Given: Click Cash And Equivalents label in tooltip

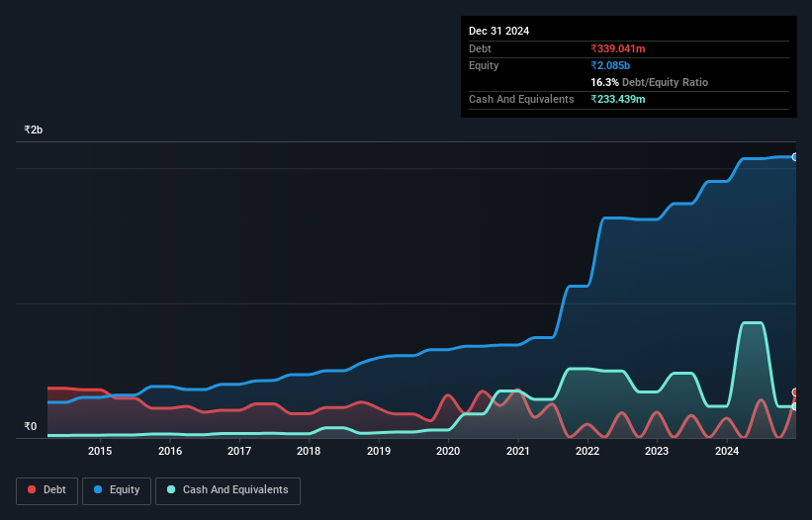Looking at the screenshot, I should point(521,99).
